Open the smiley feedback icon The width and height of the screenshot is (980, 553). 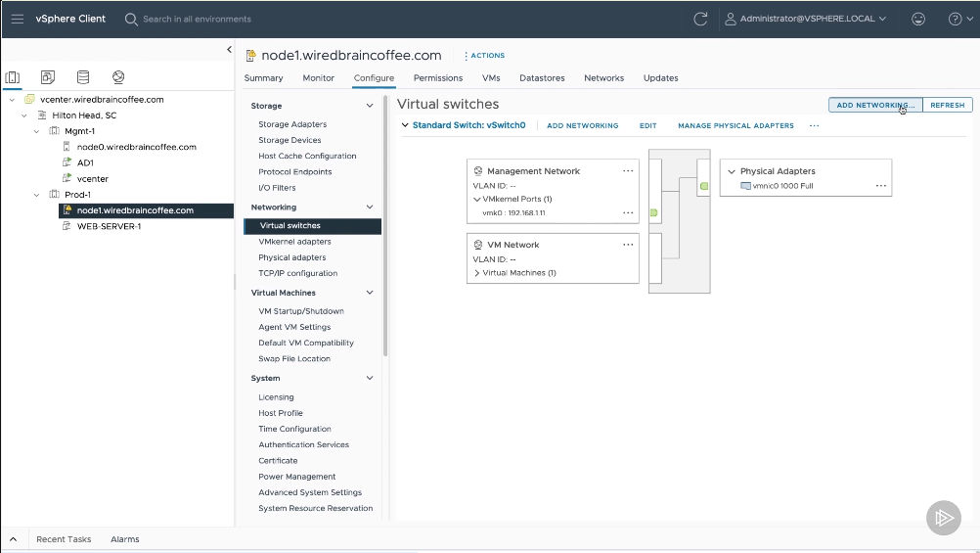click(917, 19)
